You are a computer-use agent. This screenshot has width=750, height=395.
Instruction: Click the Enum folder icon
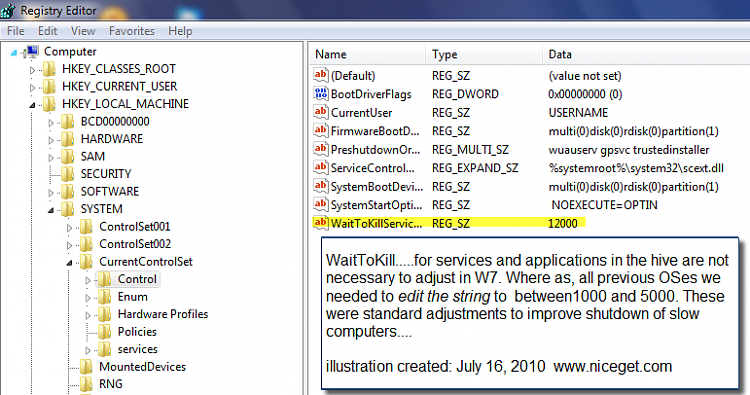tap(105, 297)
